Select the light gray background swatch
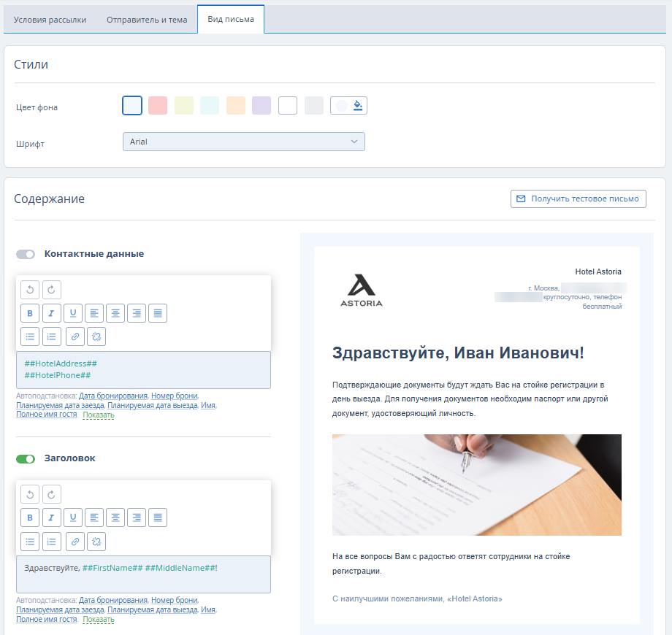 (x=313, y=105)
